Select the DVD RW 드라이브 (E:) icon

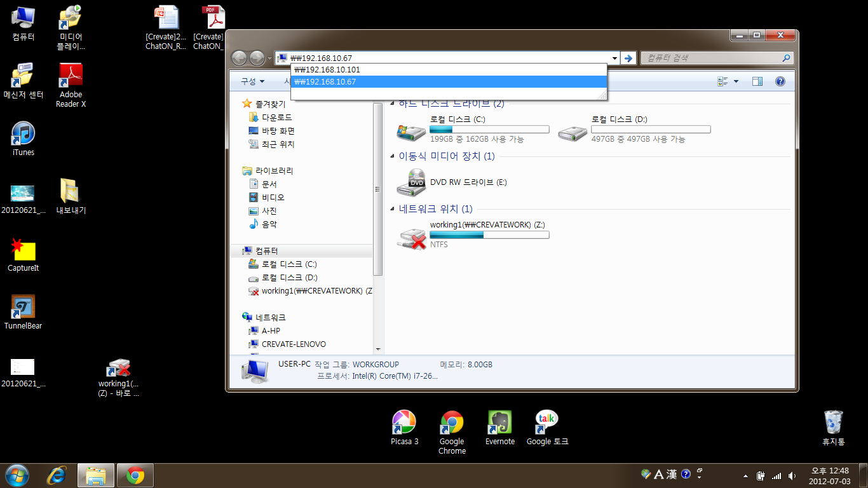412,183
